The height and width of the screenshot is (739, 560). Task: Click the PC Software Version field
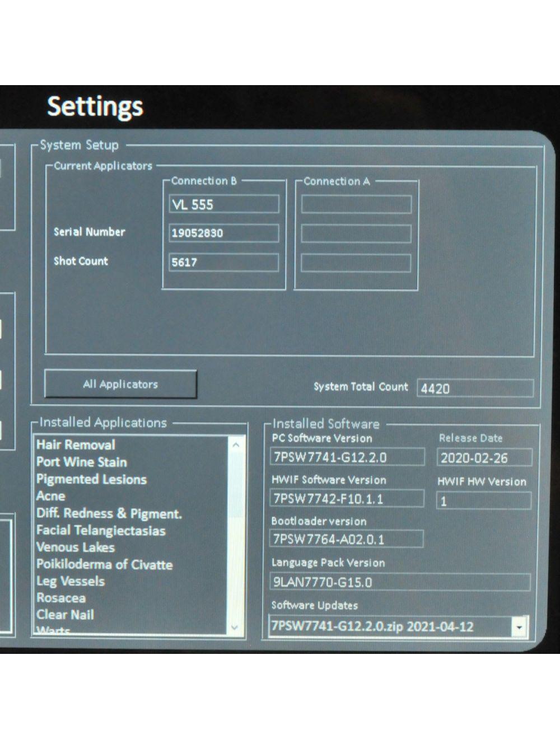point(347,457)
